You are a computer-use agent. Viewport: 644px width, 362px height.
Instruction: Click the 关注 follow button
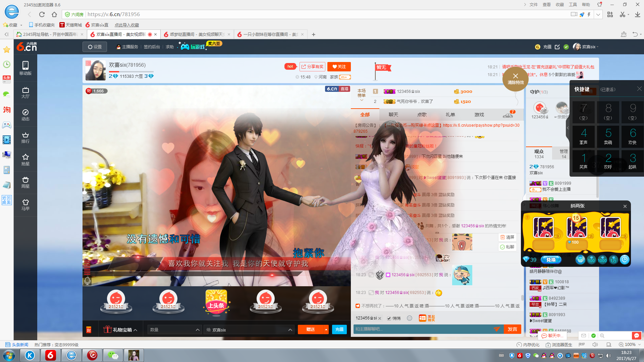[x=339, y=67]
